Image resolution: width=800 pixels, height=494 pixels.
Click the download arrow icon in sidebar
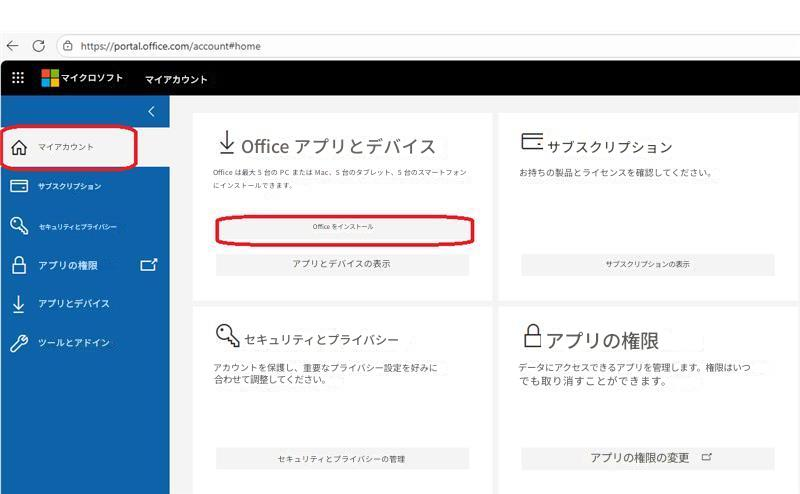[18, 304]
